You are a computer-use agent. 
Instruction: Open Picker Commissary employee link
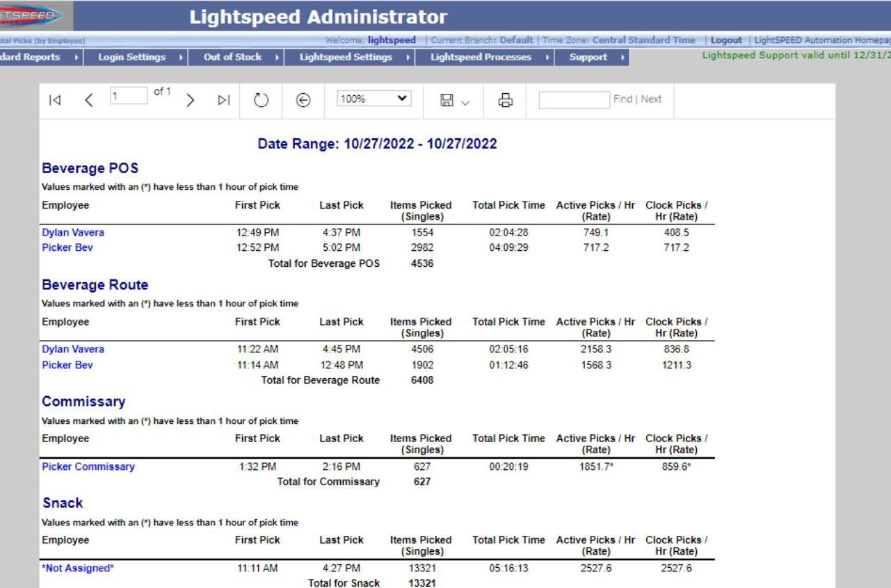point(88,466)
